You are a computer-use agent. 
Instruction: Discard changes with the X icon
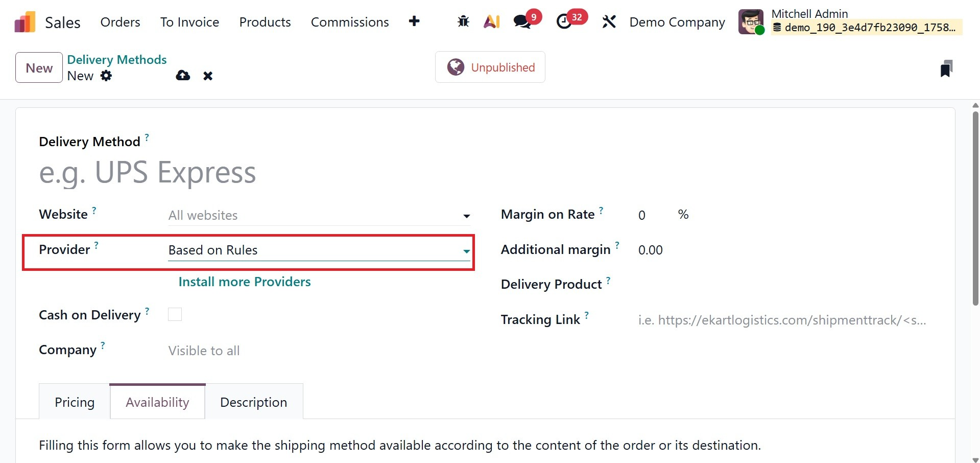click(x=208, y=76)
